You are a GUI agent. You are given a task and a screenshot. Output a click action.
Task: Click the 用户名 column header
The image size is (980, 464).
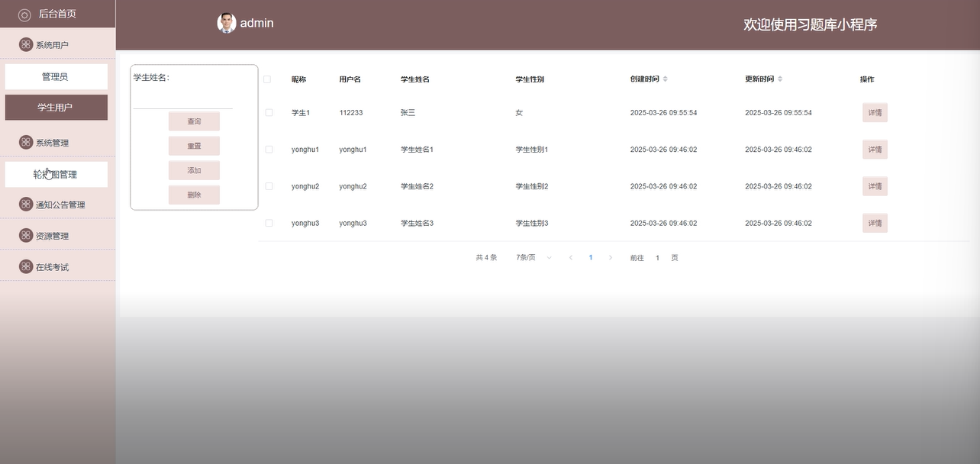click(x=350, y=79)
